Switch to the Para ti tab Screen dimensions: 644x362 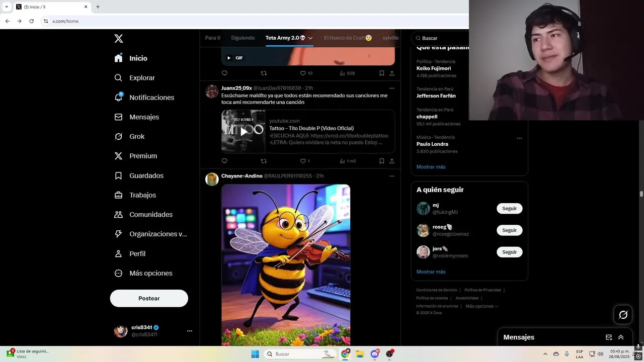[213, 38]
